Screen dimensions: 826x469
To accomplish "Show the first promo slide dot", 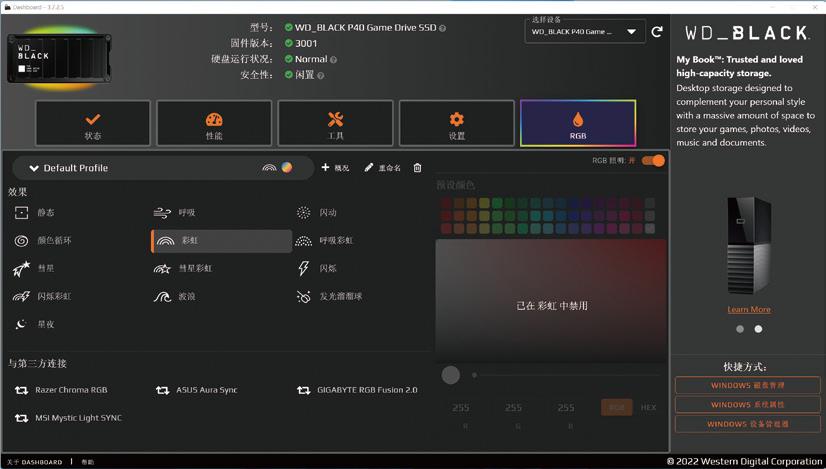I will tap(740, 329).
